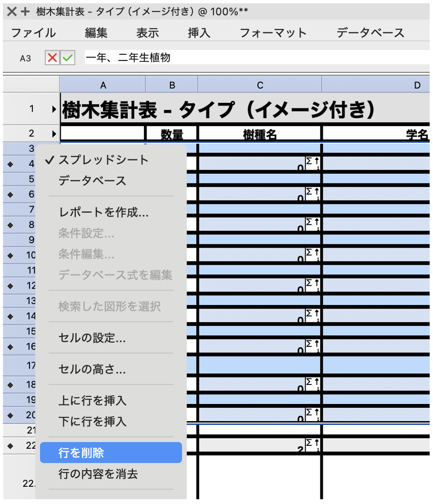Image resolution: width=433 pixels, height=504 pixels.
Task: Click the formula bar text field
Action: [258, 58]
